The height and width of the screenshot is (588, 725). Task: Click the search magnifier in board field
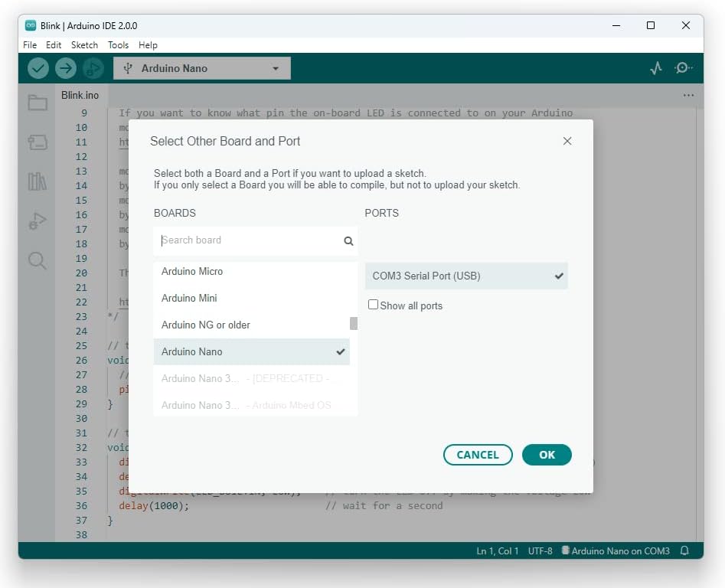point(348,241)
